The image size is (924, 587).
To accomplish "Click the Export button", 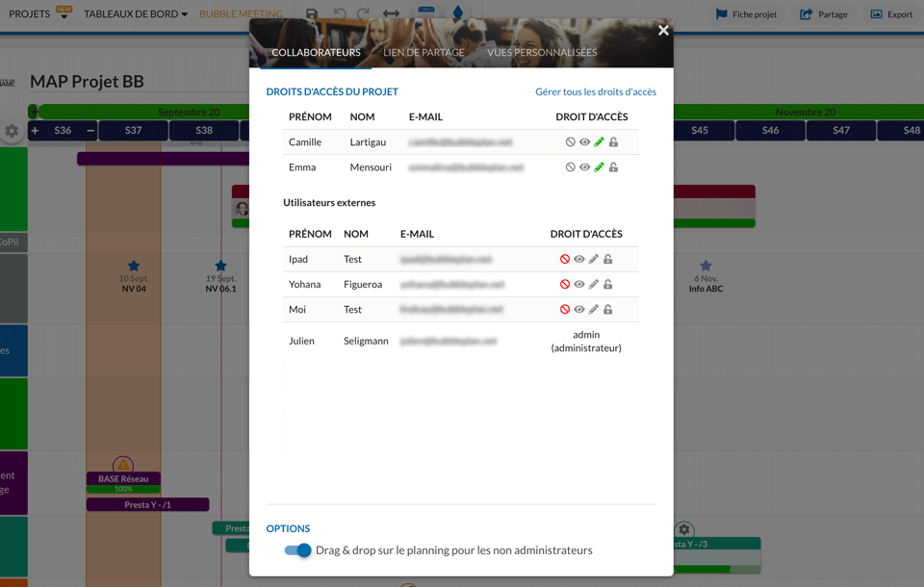I will pos(891,14).
